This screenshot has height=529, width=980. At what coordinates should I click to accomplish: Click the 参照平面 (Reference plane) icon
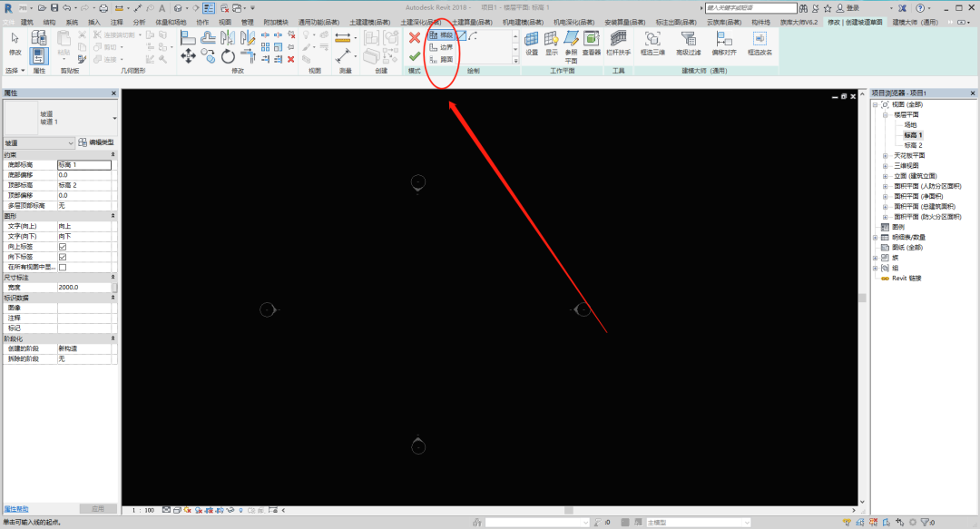coord(572,47)
